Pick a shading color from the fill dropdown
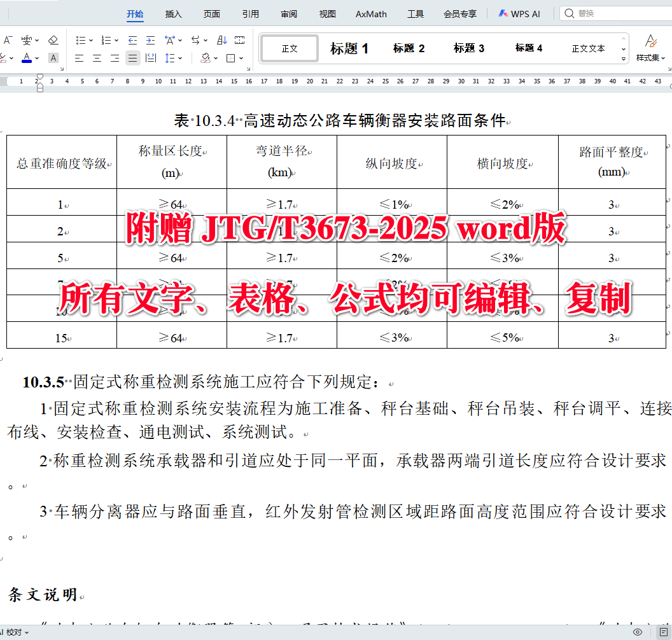The image size is (672, 640). click(x=215, y=58)
